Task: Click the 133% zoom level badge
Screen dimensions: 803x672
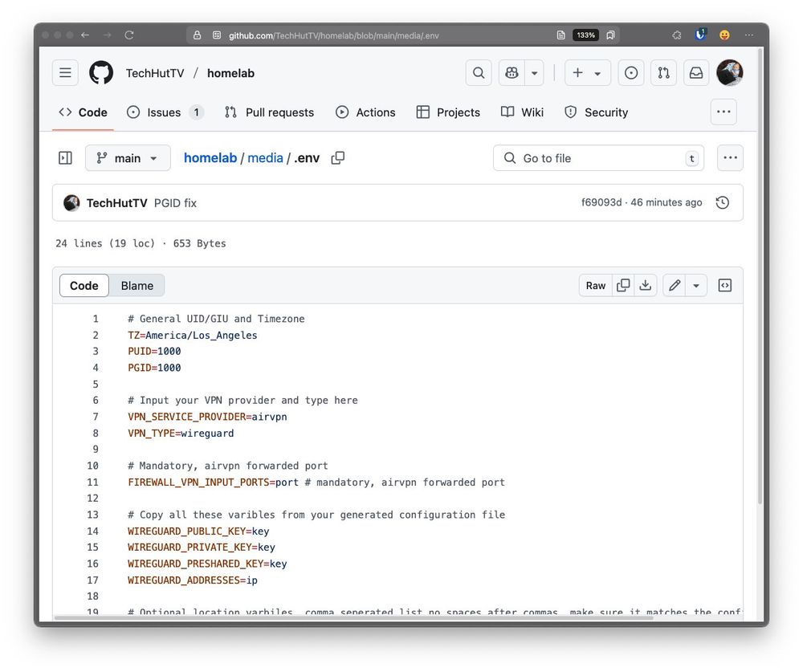Action: pos(585,35)
